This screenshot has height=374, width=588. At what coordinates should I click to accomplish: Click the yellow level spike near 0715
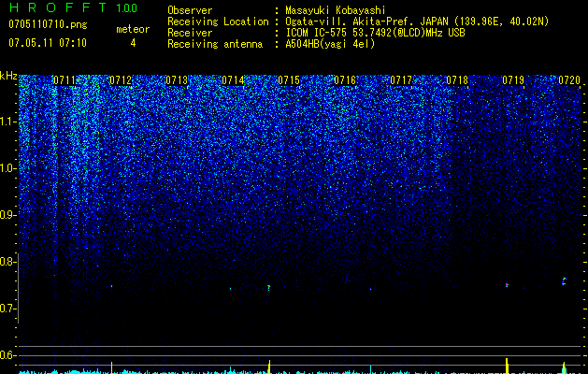(x=269, y=367)
